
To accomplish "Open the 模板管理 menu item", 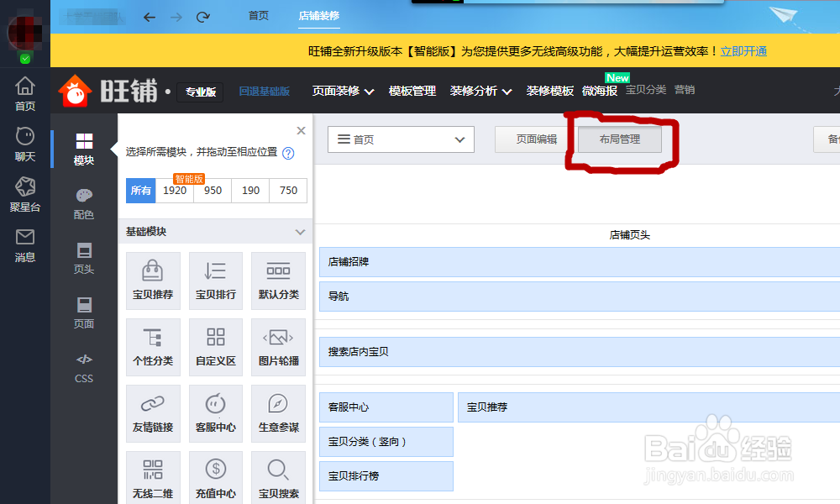I will (x=412, y=91).
